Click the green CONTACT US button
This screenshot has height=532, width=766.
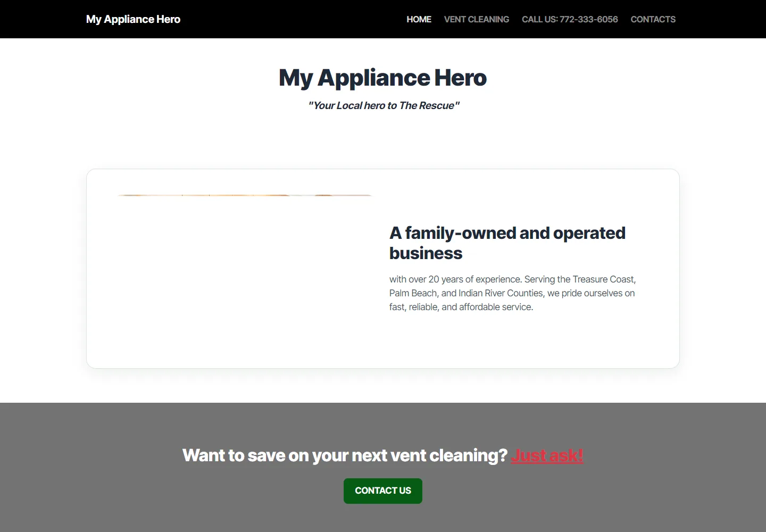point(383,491)
